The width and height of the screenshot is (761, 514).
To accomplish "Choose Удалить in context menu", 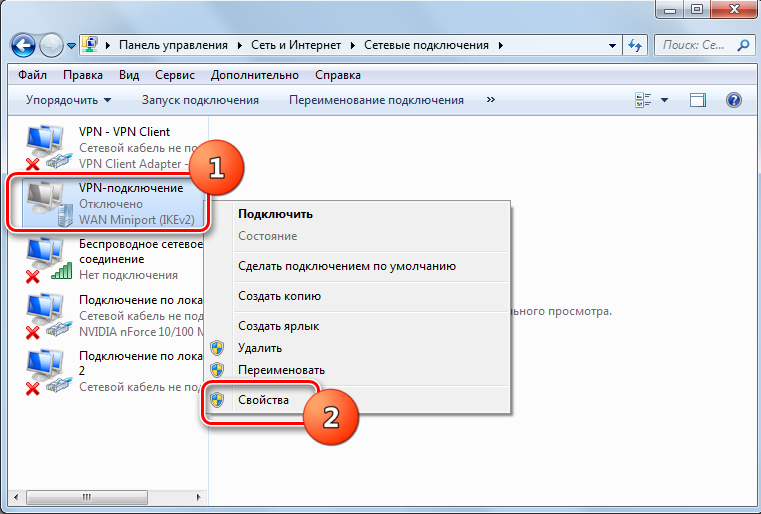I will pyautogui.click(x=260, y=348).
